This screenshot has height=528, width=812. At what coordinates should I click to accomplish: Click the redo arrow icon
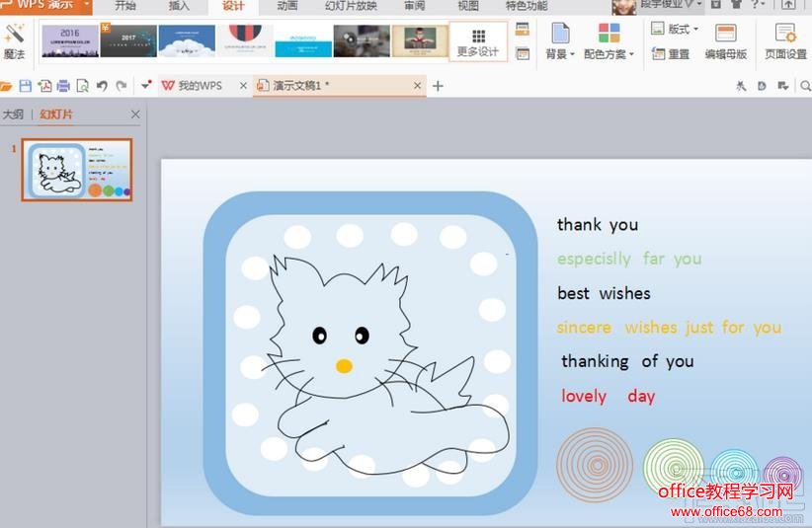(x=121, y=86)
